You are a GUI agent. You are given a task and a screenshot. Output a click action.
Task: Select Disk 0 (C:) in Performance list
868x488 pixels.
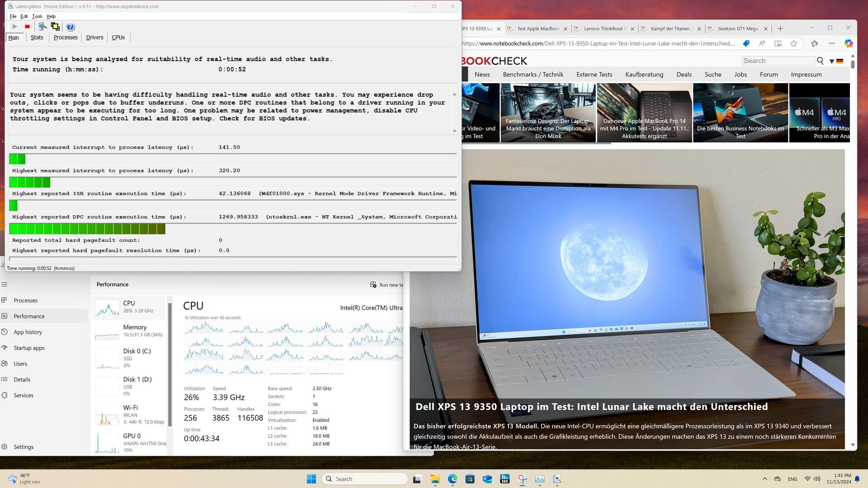point(129,358)
